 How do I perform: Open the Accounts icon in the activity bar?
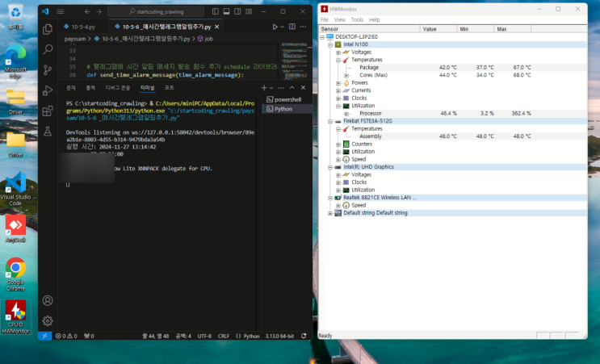(48, 299)
